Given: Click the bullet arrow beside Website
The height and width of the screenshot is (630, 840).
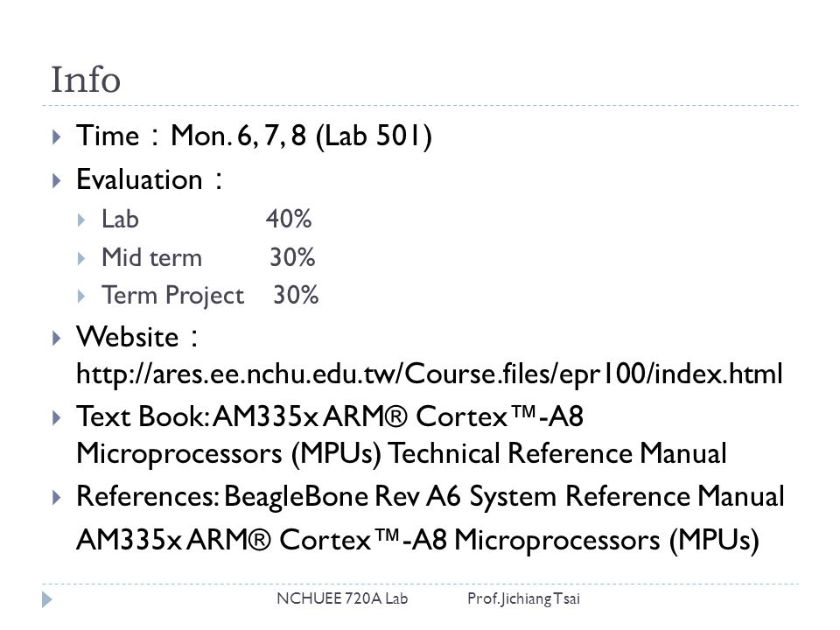Looking at the screenshot, I should coord(57,338).
